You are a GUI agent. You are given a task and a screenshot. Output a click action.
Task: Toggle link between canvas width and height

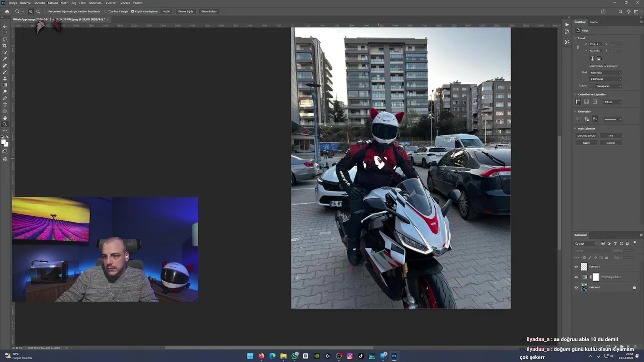[578, 47]
